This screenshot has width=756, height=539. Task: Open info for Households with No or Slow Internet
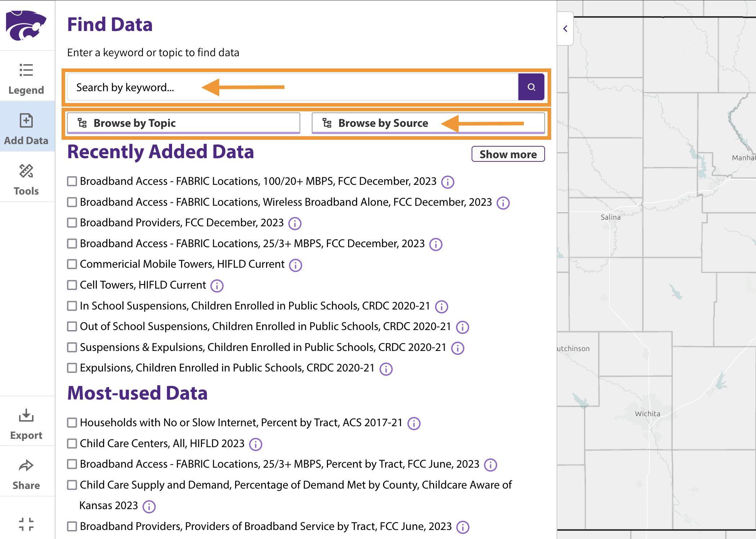(x=414, y=423)
